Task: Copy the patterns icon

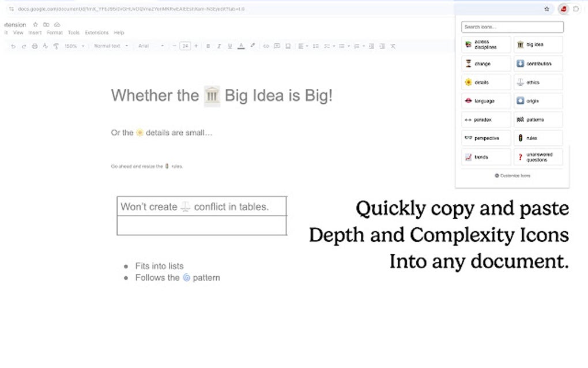Action: [x=537, y=119]
